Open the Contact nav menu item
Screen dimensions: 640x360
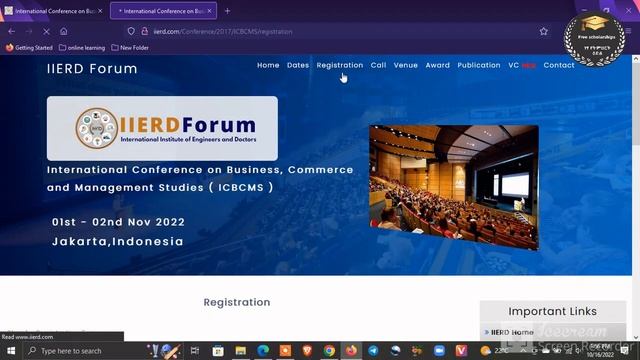click(x=559, y=65)
